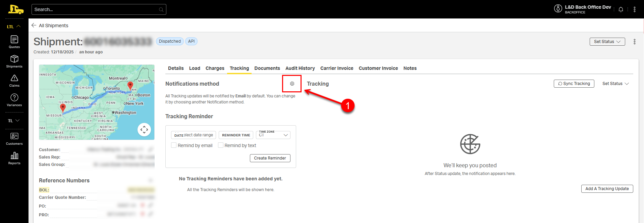Expand the TL sidebar section
This screenshot has height=223, width=644.
tap(14, 121)
